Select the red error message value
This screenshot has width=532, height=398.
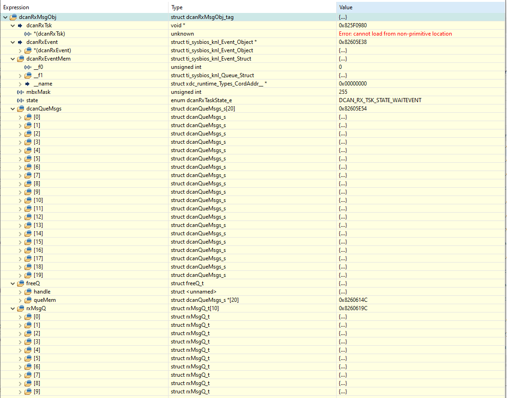click(395, 34)
